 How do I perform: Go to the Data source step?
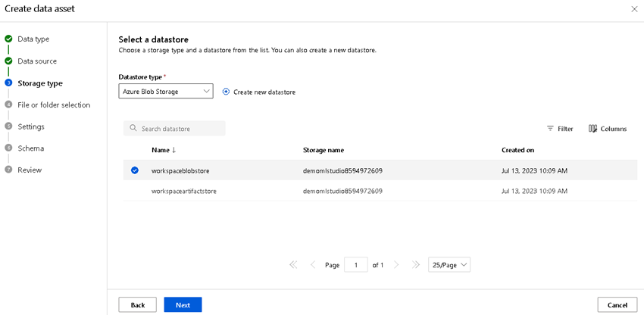pos(37,61)
